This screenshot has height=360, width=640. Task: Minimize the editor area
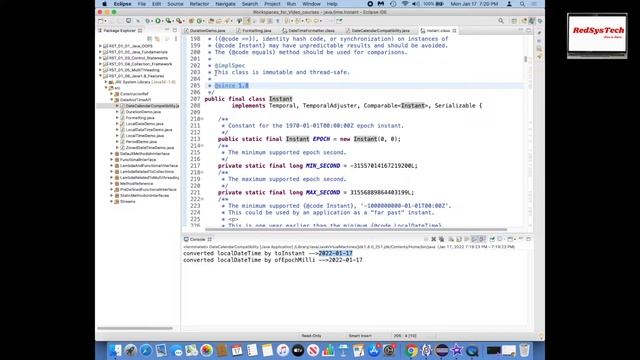coord(521,30)
